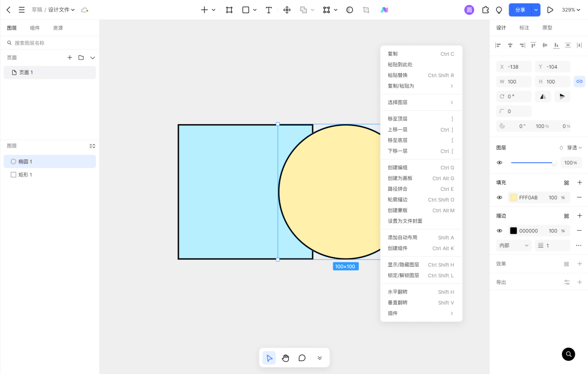This screenshot has width=588, height=374.
Task: Select the rectangle shape tool
Action: coord(246,10)
